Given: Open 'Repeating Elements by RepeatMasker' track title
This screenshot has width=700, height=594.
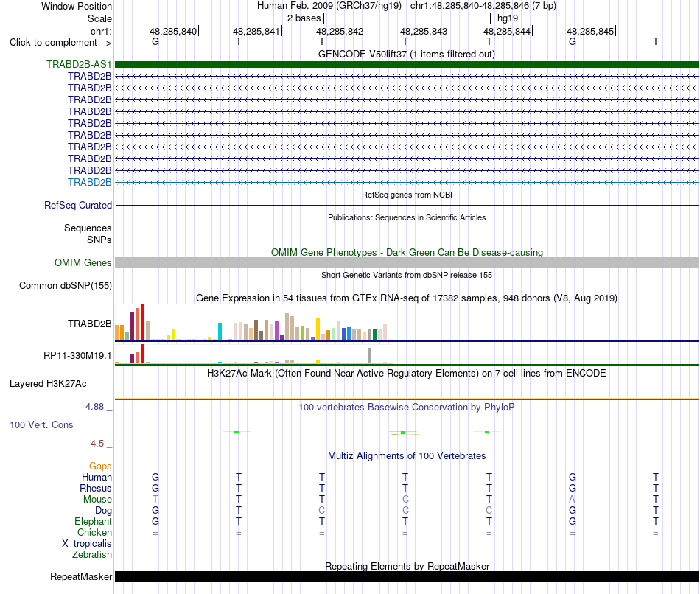Looking at the screenshot, I should [x=407, y=566].
